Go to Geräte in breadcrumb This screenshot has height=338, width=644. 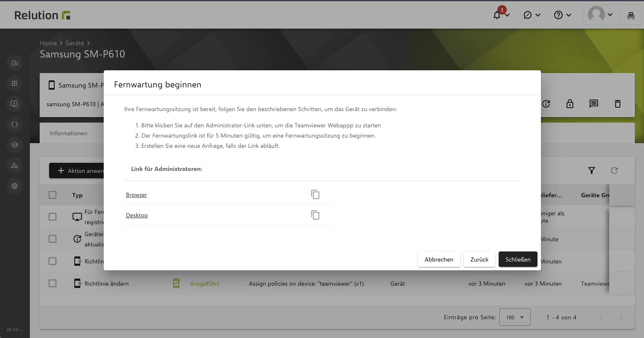(74, 43)
